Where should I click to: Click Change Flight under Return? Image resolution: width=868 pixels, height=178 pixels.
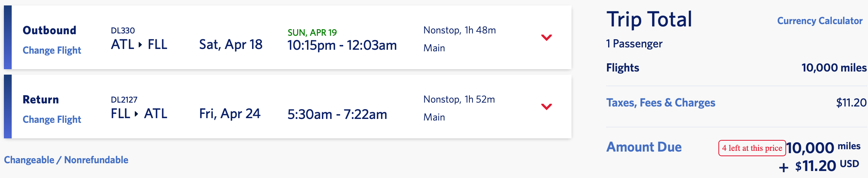click(52, 120)
